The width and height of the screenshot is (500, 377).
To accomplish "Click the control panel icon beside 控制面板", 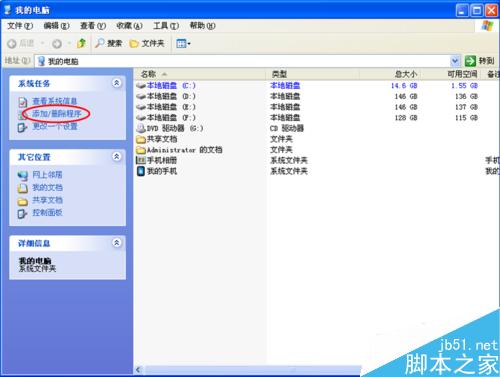I will 22,213.
